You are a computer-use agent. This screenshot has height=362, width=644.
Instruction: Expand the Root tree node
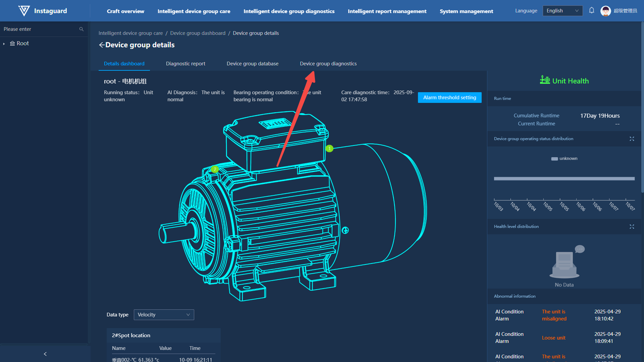coord(4,44)
